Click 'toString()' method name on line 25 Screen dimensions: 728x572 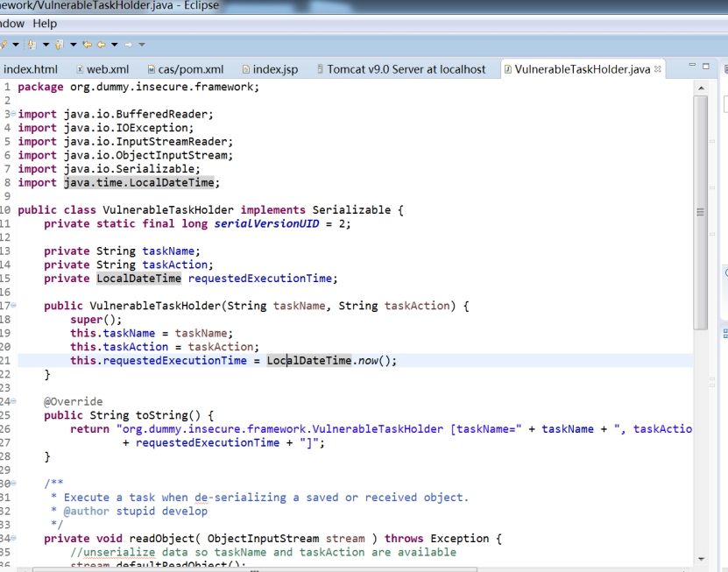pyautogui.click(x=168, y=415)
